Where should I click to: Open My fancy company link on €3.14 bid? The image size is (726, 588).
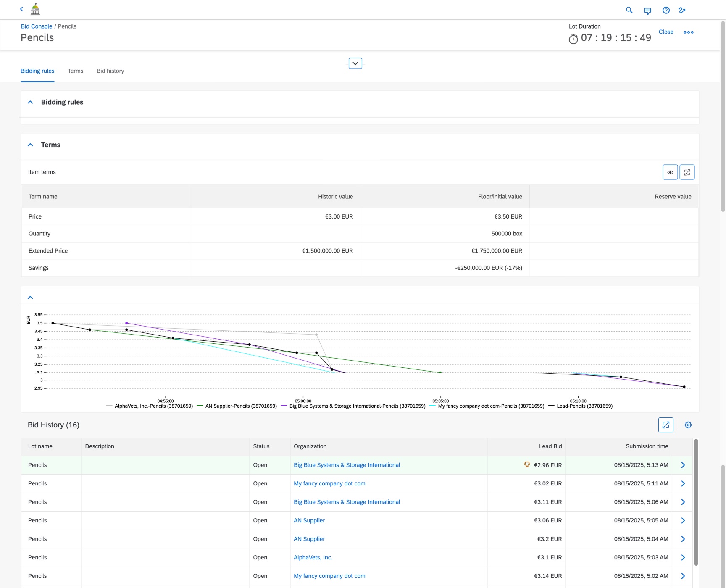pyautogui.click(x=329, y=576)
